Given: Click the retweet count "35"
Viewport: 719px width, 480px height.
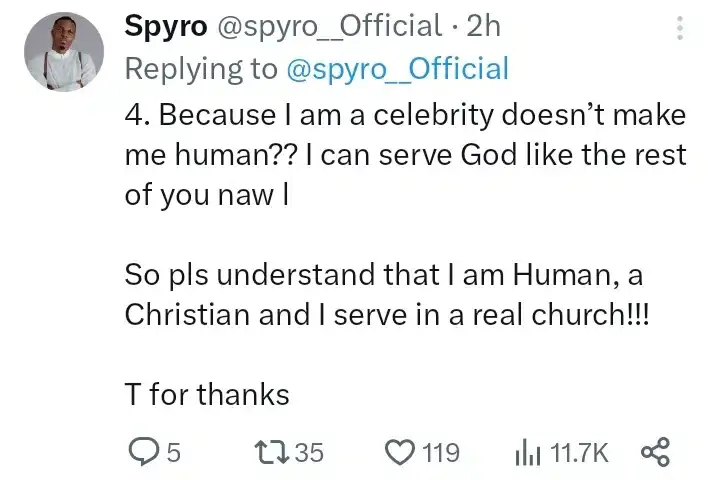Looking at the screenshot, I should [310, 453].
